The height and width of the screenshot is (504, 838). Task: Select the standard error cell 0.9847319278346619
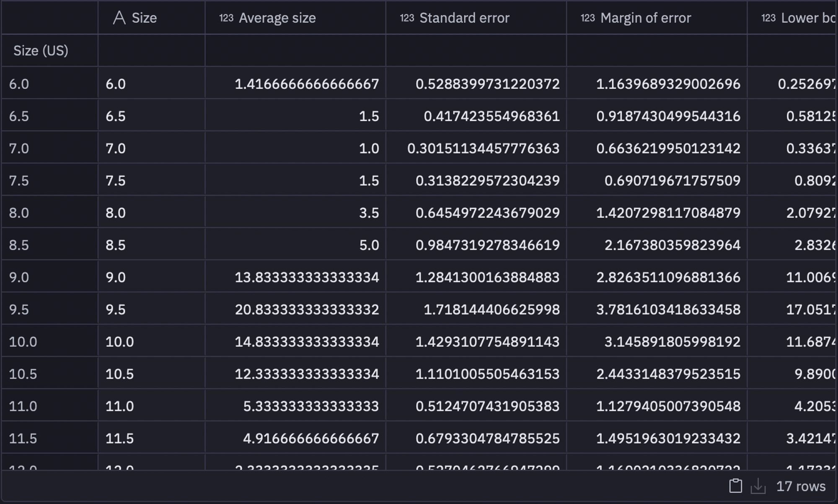487,245
